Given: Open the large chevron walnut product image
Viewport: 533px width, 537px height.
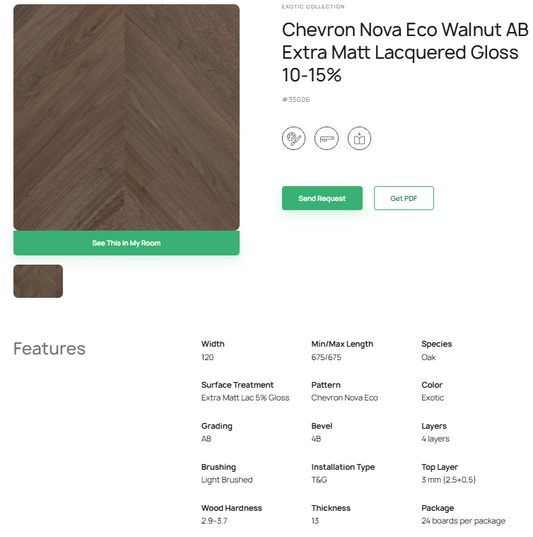Looking at the screenshot, I should point(126,117).
